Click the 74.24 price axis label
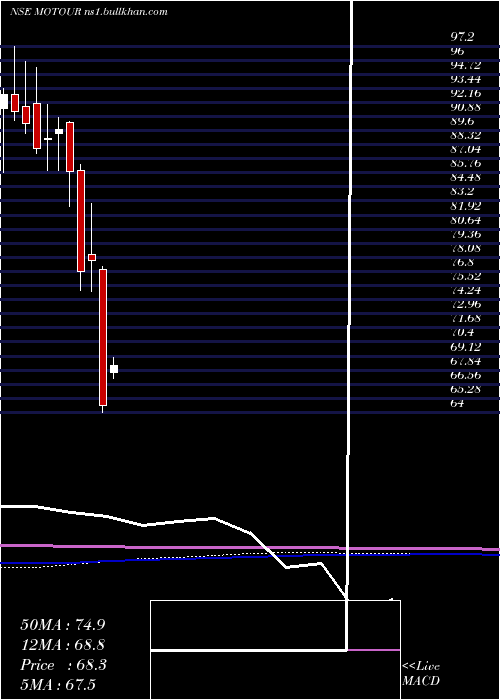Image resolution: width=500 pixels, height=700 pixels. point(465,290)
